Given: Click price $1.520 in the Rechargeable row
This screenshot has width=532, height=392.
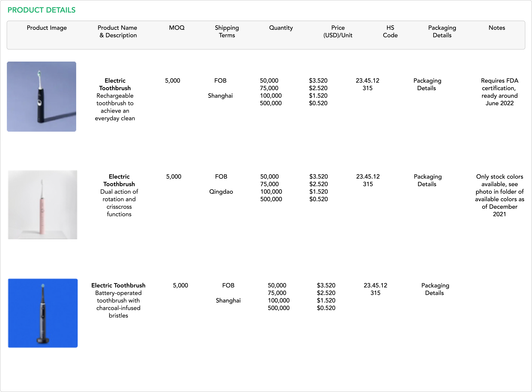Looking at the screenshot, I should point(318,96).
